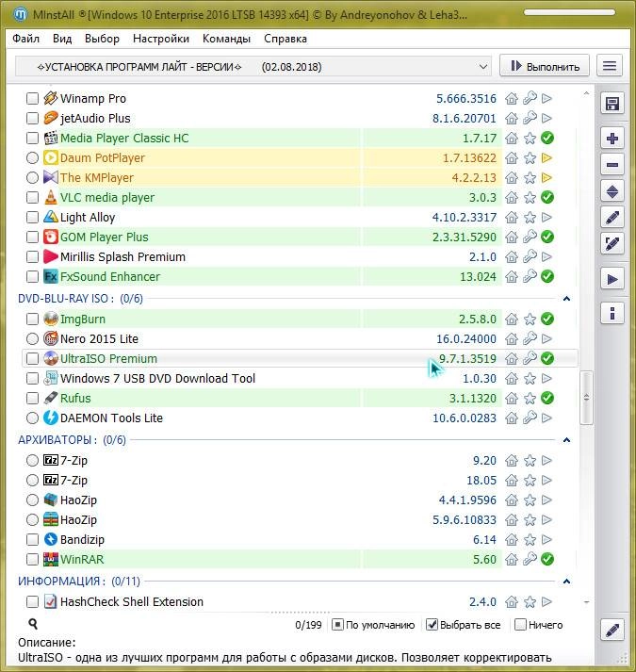The image size is (636, 672).
Task: Collapse the АРХИВАТОРЫ section
Action: pyautogui.click(x=566, y=440)
